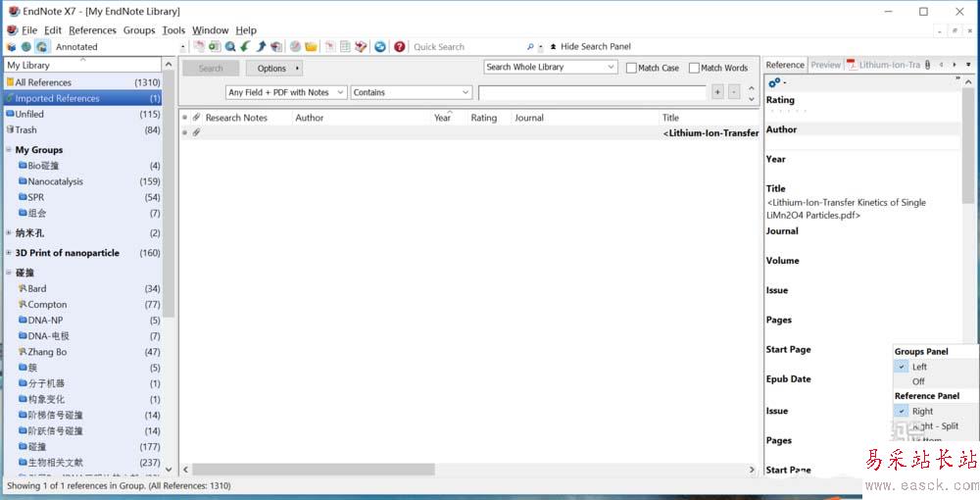Image resolution: width=980 pixels, height=500 pixels.
Task: Click next tab arrow in reference panel
Action: click(955, 65)
